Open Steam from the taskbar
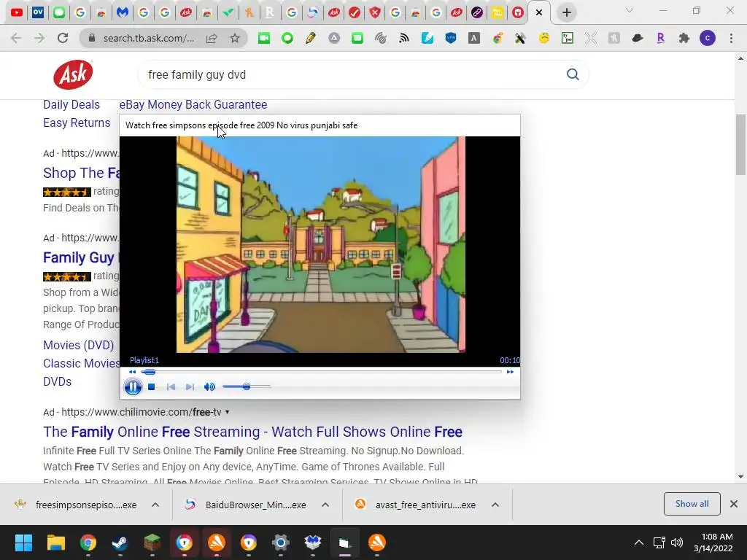Viewport: 747px width, 560px height. click(120, 542)
